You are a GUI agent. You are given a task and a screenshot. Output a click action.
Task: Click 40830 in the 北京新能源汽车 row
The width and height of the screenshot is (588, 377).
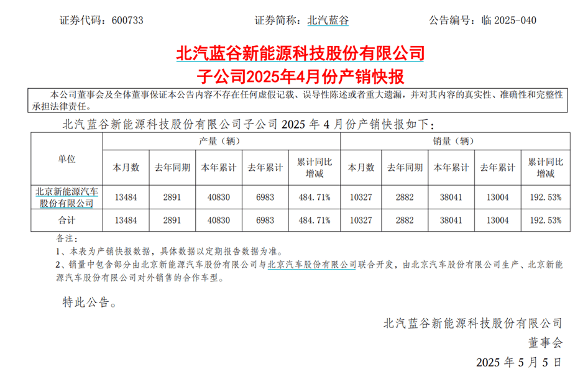(219, 198)
